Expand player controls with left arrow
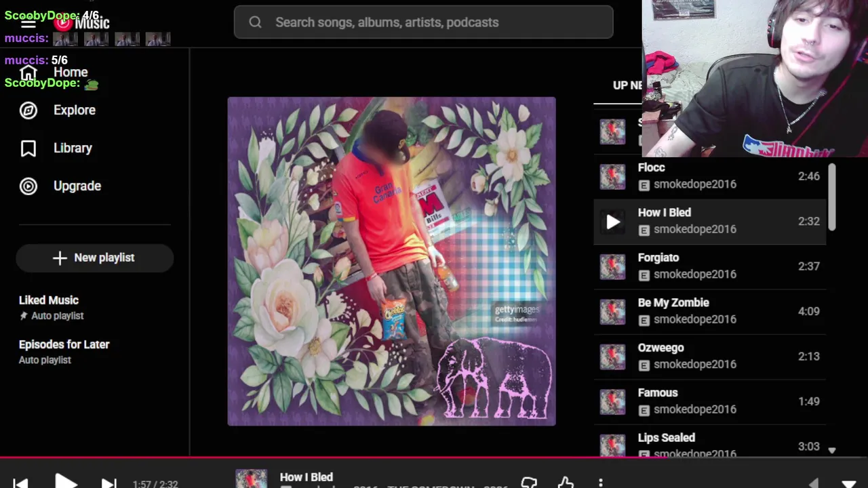Viewport: 868px width, 488px height. pos(814,483)
